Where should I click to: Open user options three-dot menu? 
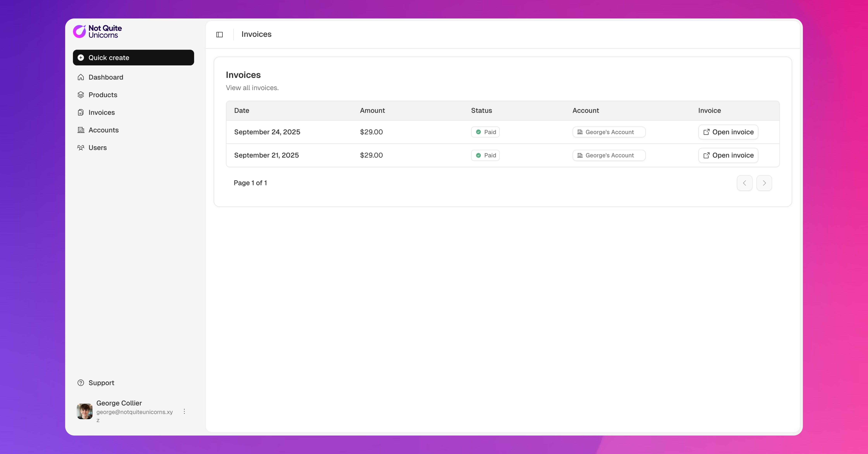(184, 411)
